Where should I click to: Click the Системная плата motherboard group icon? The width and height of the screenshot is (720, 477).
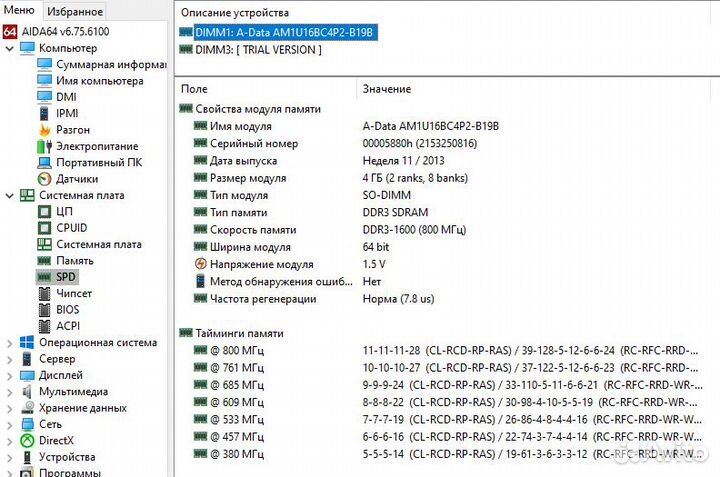coord(27,196)
